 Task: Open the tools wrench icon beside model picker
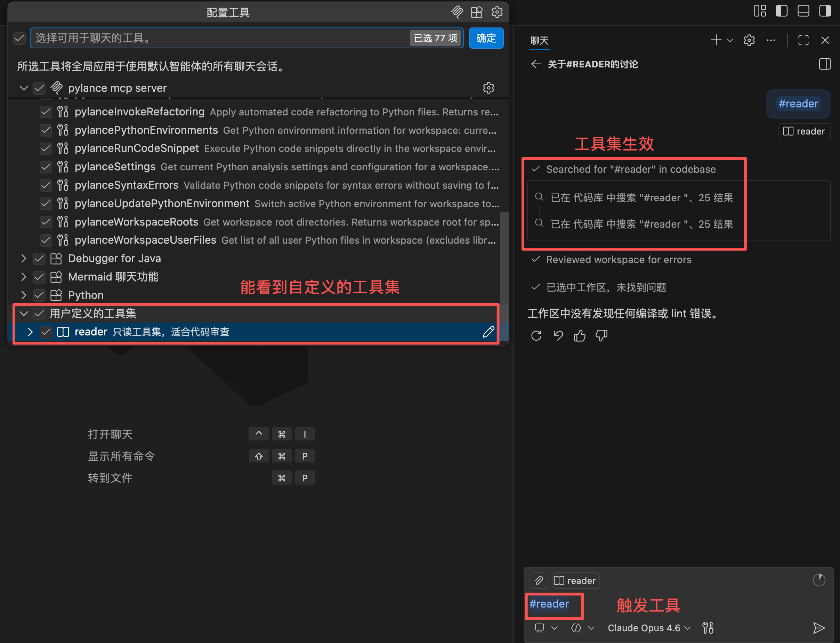click(708, 628)
